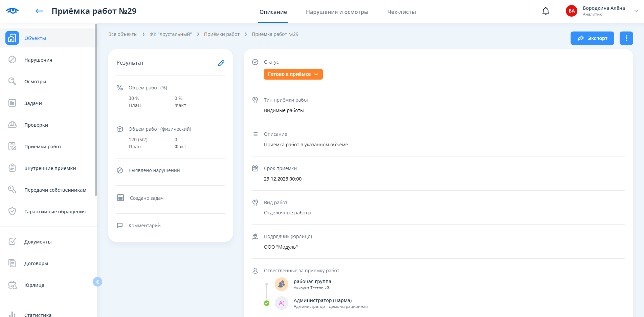This screenshot has height=317, width=644.
Task: Switch to Чек-листы tab
Action: click(x=401, y=12)
